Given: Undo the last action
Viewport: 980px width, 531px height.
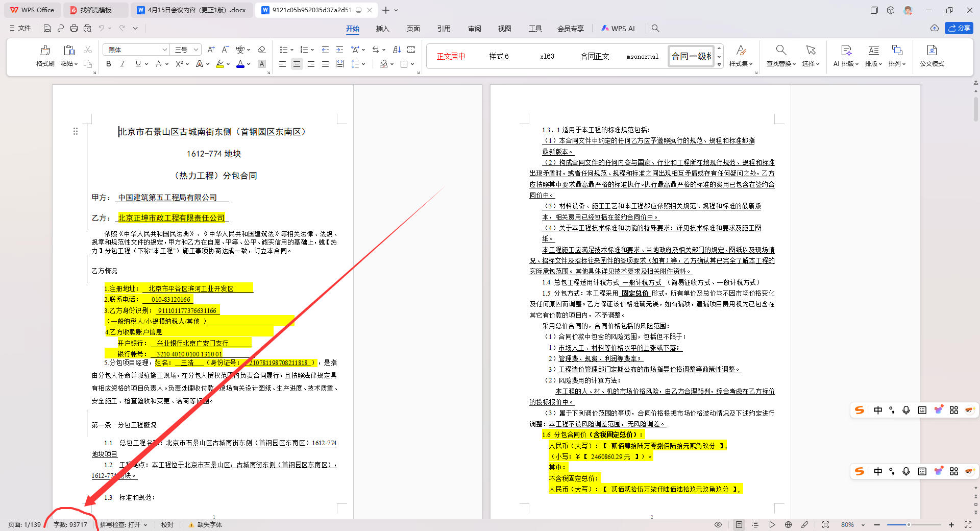Looking at the screenshot, I should [x=102, y=29].
